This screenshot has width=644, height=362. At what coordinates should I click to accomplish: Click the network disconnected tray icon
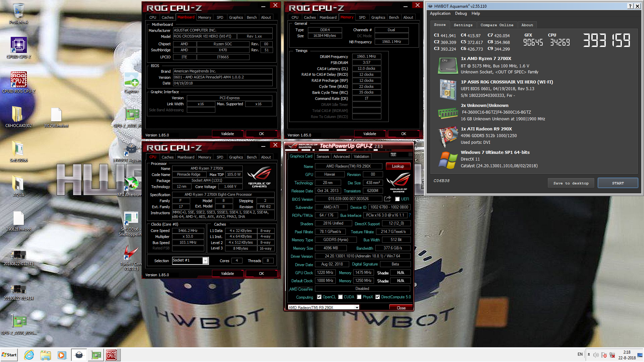(612, 355)
